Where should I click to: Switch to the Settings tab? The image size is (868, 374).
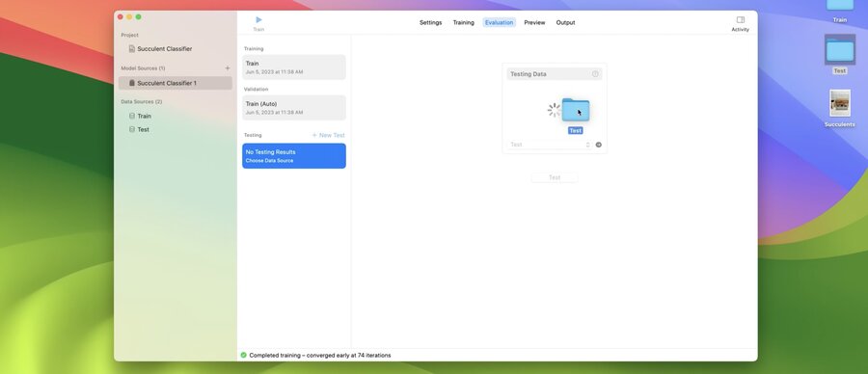click(x=431, y=23)
